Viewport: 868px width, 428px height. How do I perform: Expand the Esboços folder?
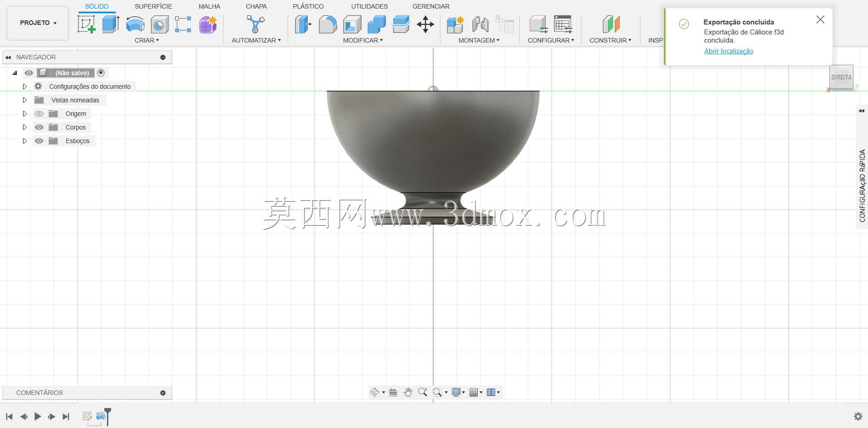click(25, 141)
